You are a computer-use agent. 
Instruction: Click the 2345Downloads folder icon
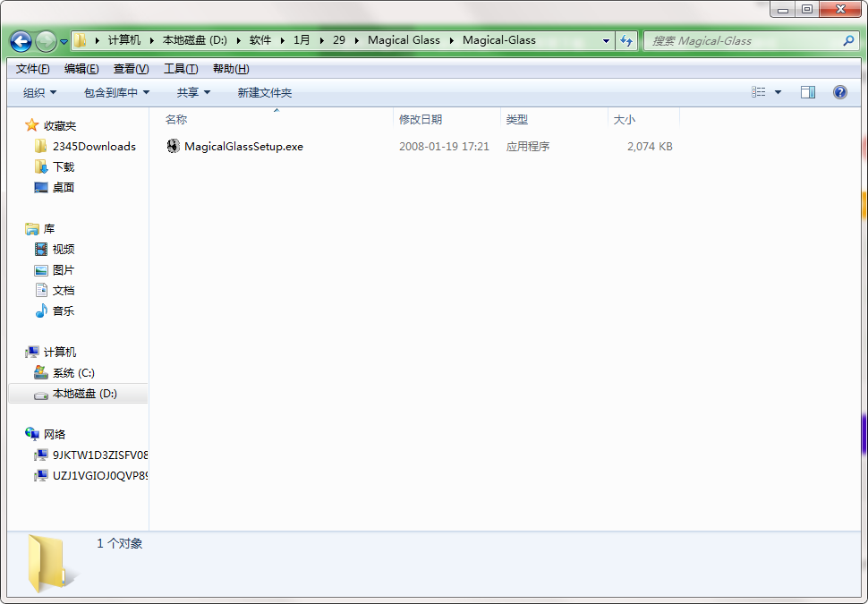(x=40, y=146)
